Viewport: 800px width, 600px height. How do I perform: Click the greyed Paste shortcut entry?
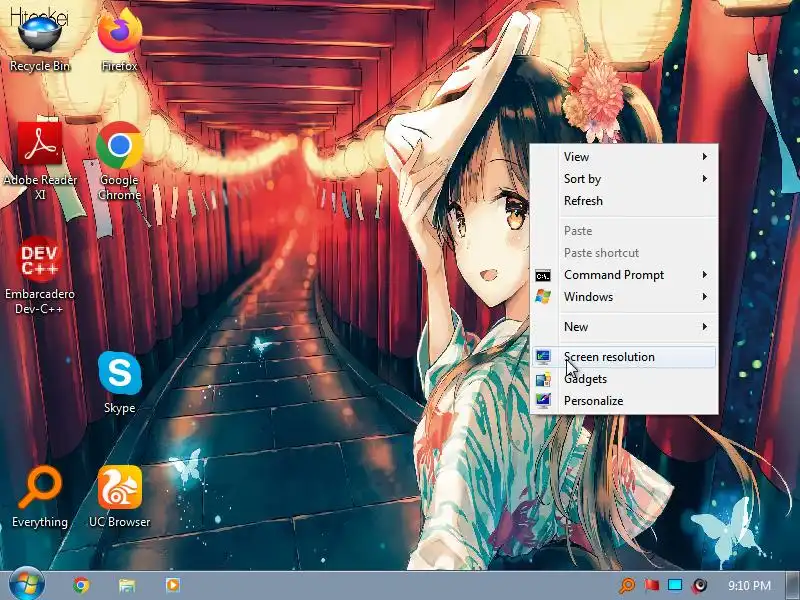[x=624, y=253]
